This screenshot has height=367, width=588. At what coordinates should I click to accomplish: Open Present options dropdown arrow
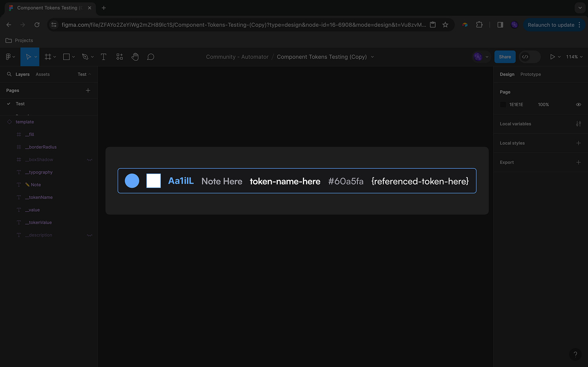point(559,57)
